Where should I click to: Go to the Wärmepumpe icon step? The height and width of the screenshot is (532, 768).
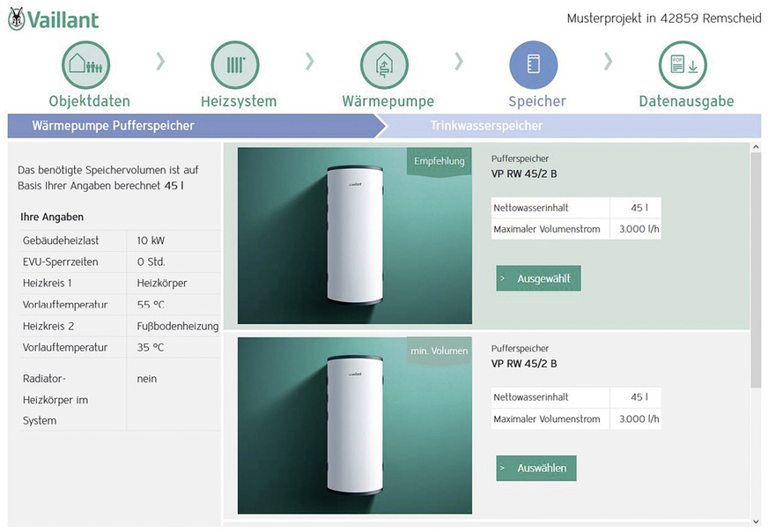[385, 65]
